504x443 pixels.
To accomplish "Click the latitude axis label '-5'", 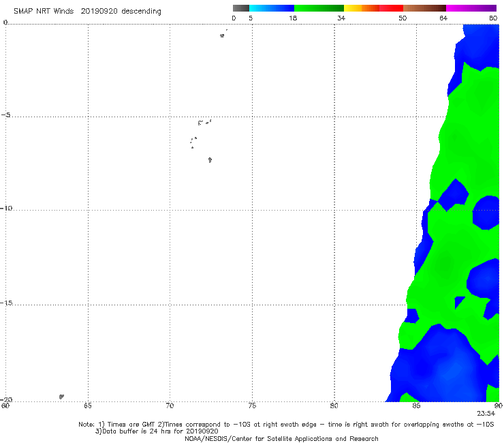I will [6, 115].
